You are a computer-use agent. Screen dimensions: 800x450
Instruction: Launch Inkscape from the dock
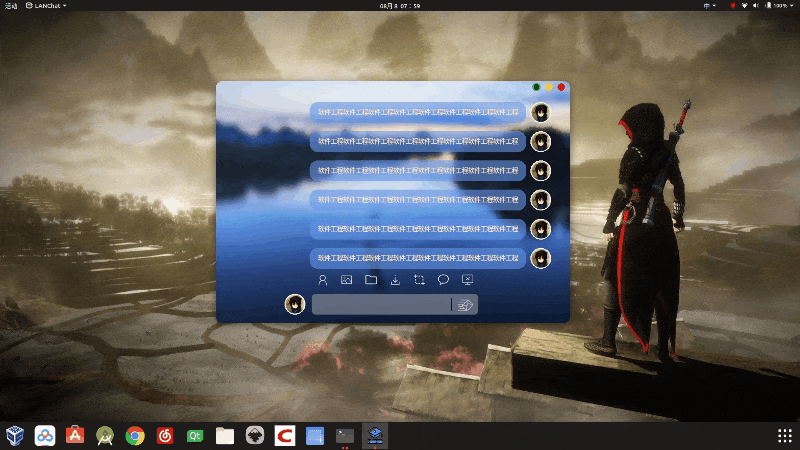[x=255, y=436]
